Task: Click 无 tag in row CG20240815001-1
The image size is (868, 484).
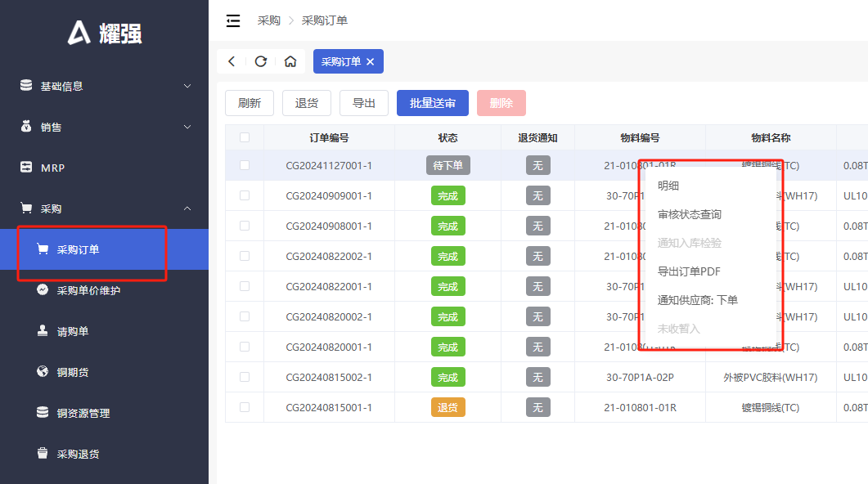Action: click(538, 408)
